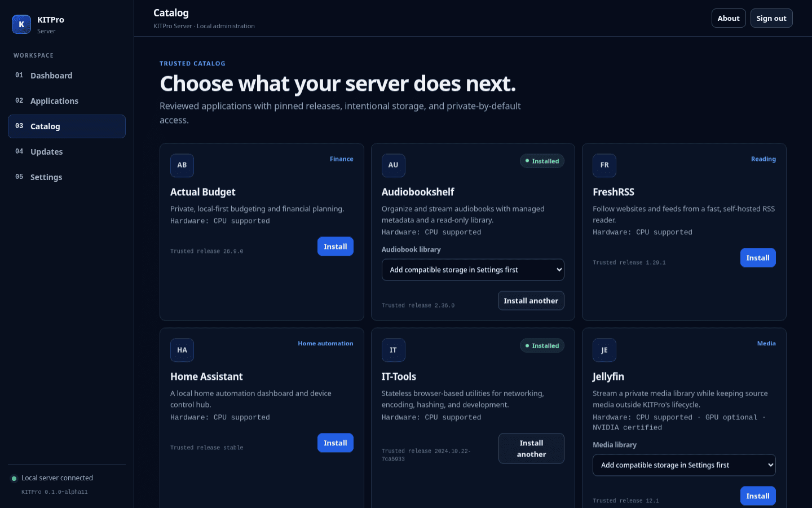This screenshot has height=508, width=812.
Task: Click the green server connected status dot
Action: click(14, 479)
